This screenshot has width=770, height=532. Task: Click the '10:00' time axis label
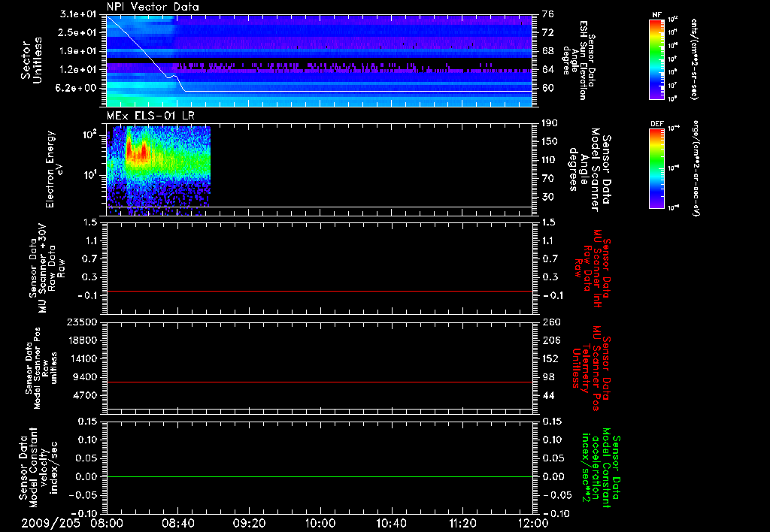pyautogui.click(x=320, y=523)
